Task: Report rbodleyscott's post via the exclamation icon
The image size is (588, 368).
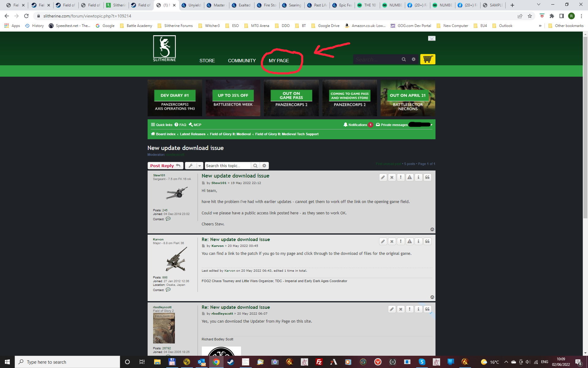Action: pos(409,309)
